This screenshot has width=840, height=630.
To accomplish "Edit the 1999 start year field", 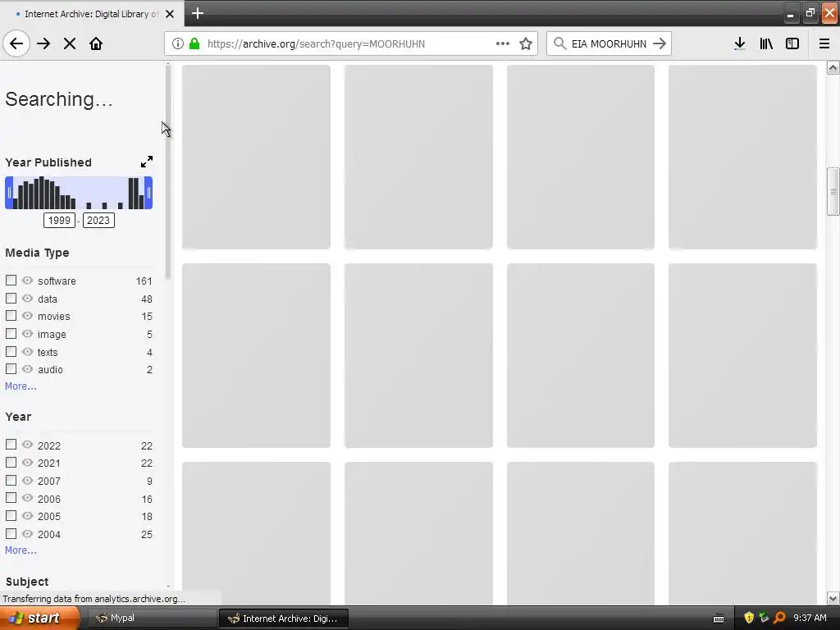I will 59,220.
